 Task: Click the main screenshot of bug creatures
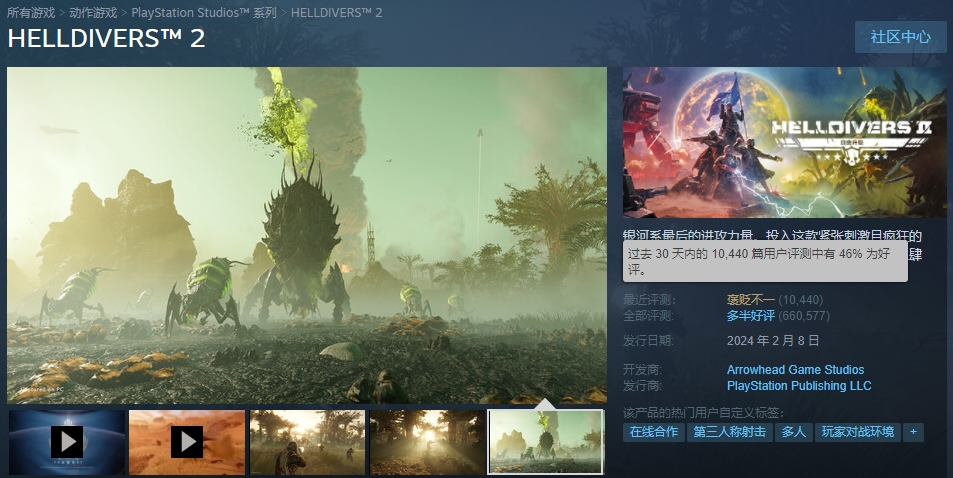(307, 235)
